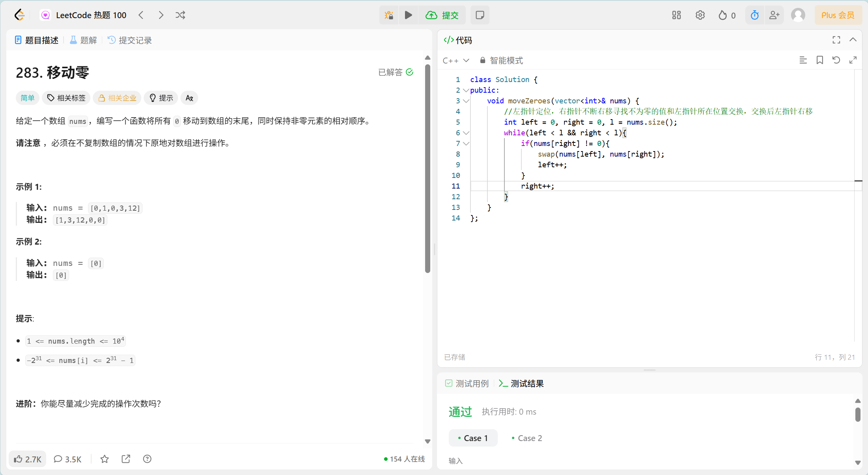Screen dimensions: 868x475
Task: Go to previous problem arrow
Action: [x=141, y=15]
